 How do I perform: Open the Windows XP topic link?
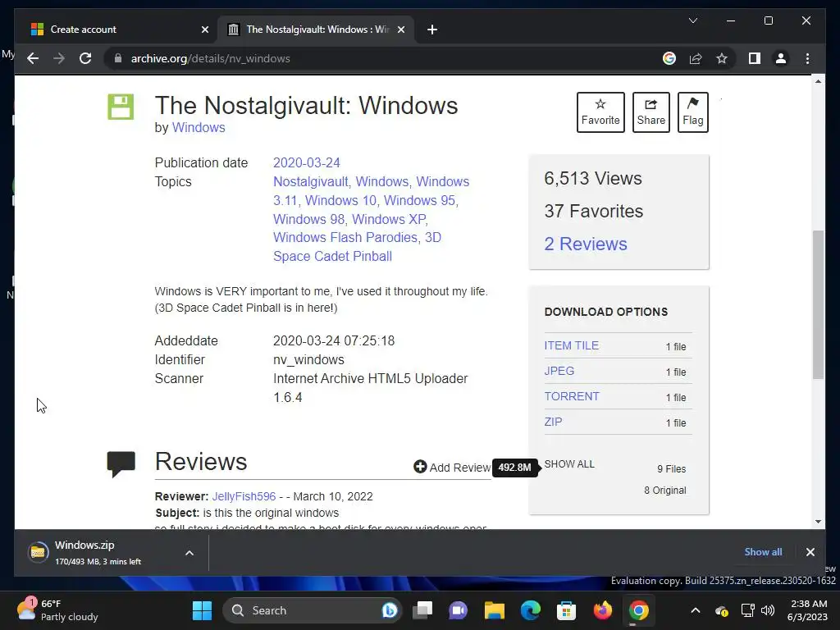[x=388, y=219]
